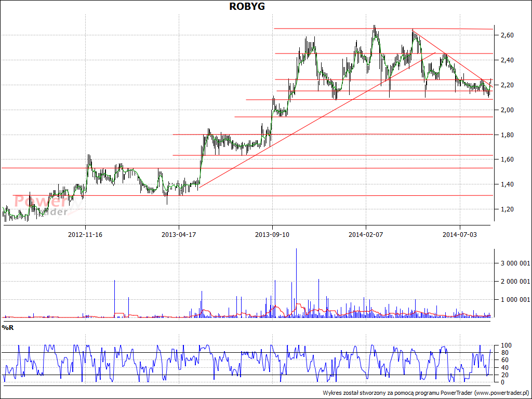This screenshot has width=532, height=399.
Task: Select the 2012-11-16 date label
Action: click(85, 234)
